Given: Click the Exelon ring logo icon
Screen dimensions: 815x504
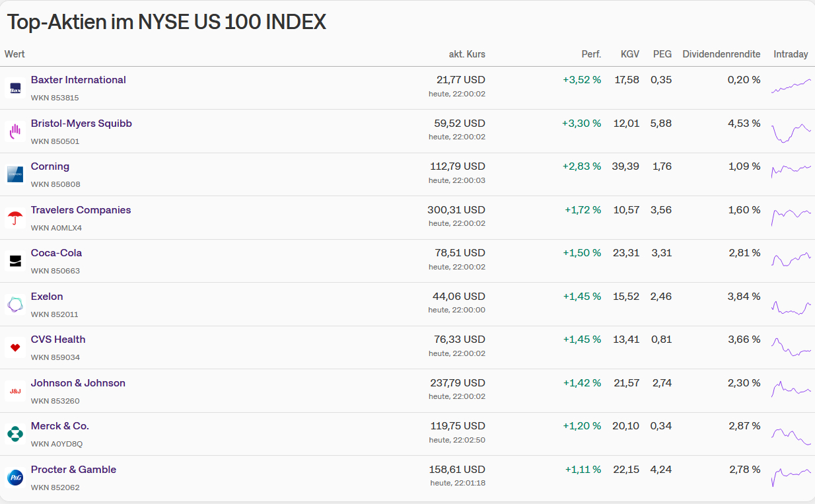Looking at the screenshot, I should click(x=15, y=305).
